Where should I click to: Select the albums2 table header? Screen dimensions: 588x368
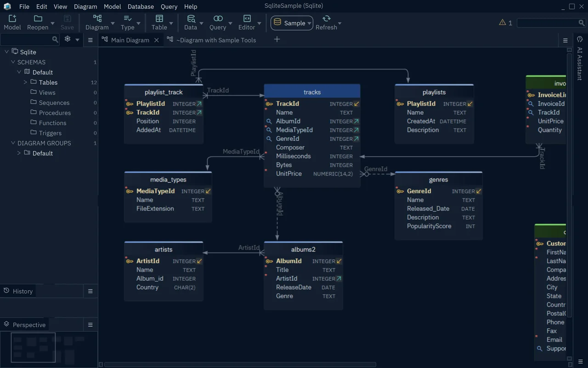click(303, 249)
